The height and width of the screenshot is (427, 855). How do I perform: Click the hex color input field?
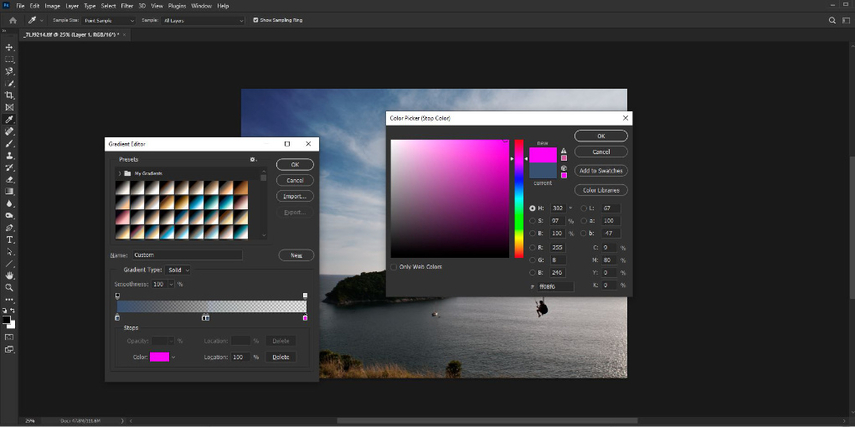pos(556,286)
